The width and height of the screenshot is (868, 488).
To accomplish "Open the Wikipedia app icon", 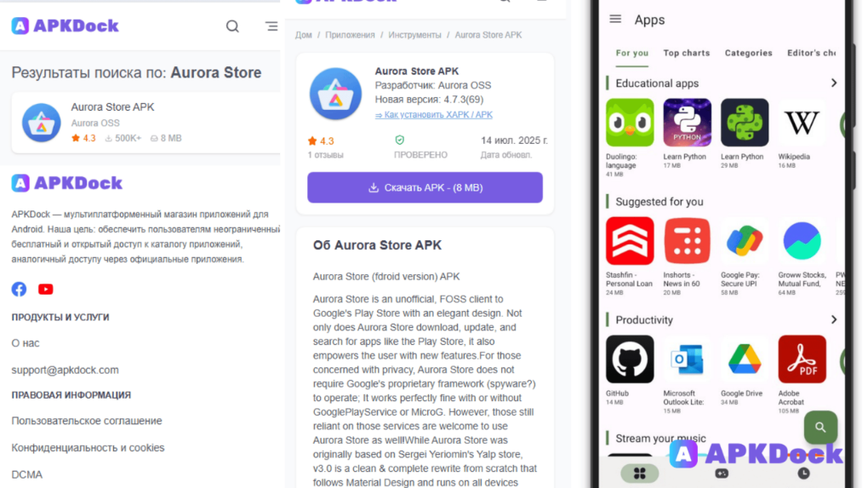I will (802, 123).
